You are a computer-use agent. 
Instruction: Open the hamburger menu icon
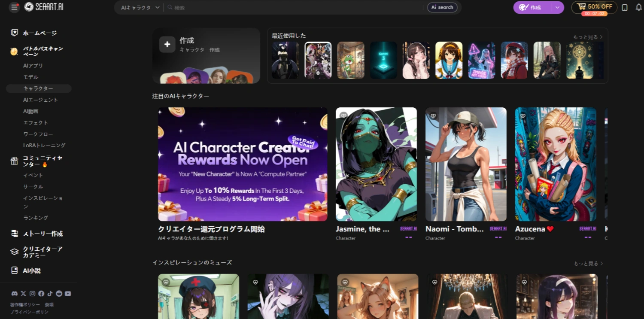coord(14,7)
